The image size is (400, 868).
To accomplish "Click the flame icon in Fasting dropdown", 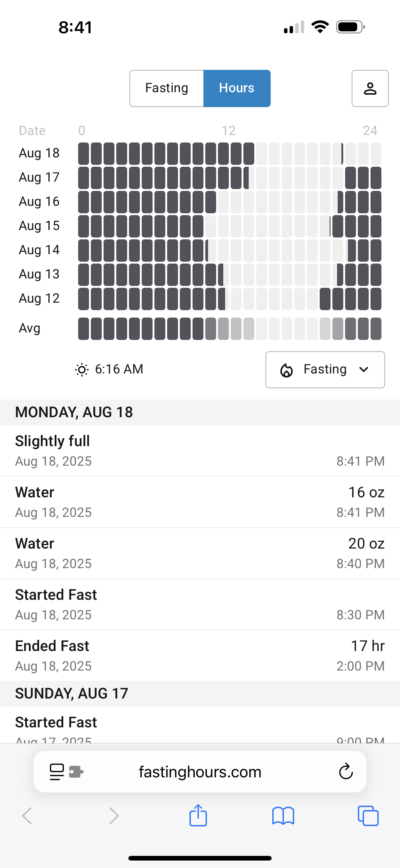I will 287,370.
